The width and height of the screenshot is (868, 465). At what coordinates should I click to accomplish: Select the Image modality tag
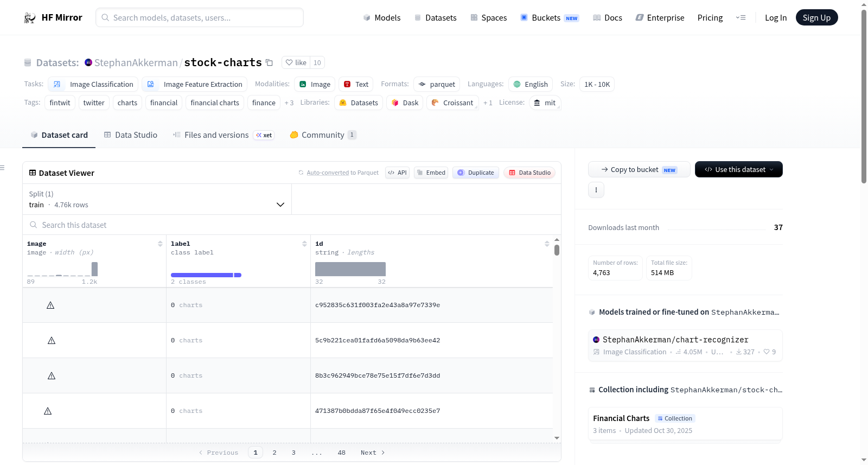point(315,84)
